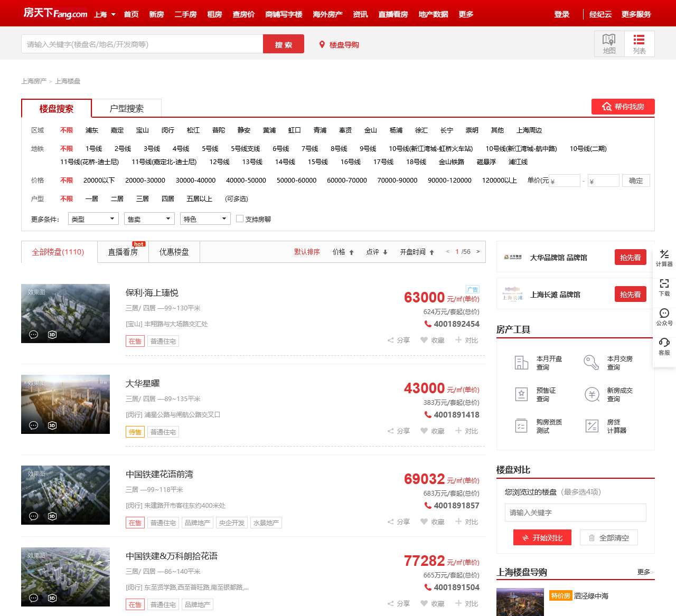Screen dimensions: 676x616
Task: Select 五居以上 room type filter
Action: pyautogui.click(x=199, y=199)
